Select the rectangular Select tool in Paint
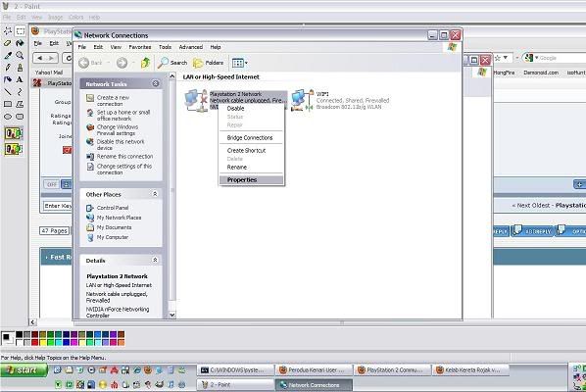The width and height of the screenshot is (586, 392). point(20,31)
